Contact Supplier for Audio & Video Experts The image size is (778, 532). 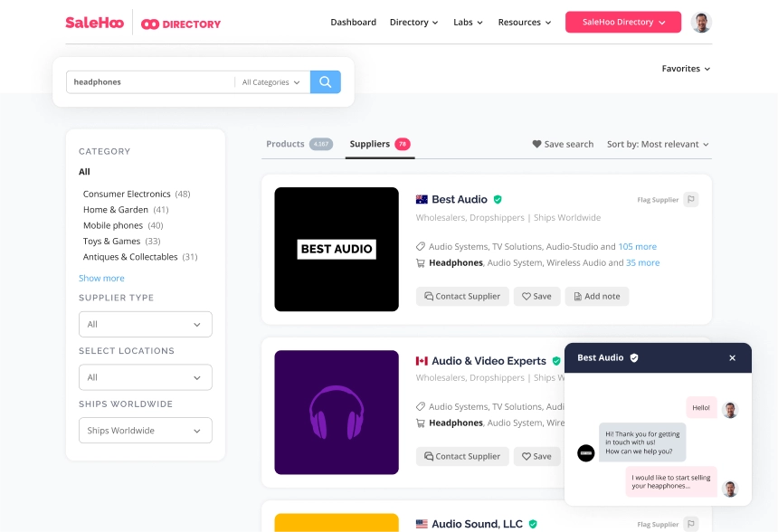click(x=462, y=457)
